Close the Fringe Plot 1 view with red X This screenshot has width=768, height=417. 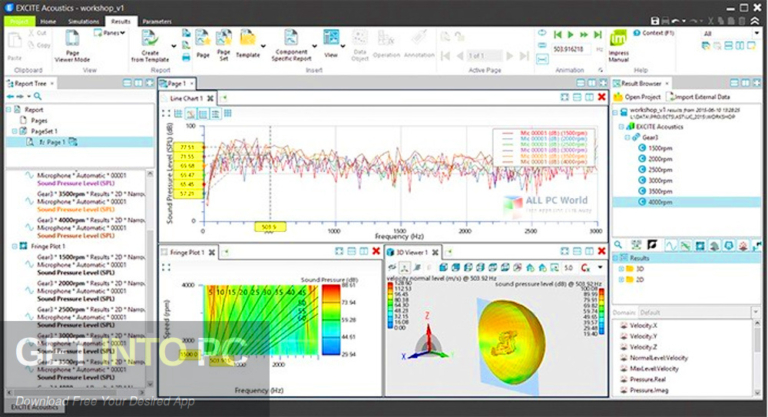click(376, 251)
